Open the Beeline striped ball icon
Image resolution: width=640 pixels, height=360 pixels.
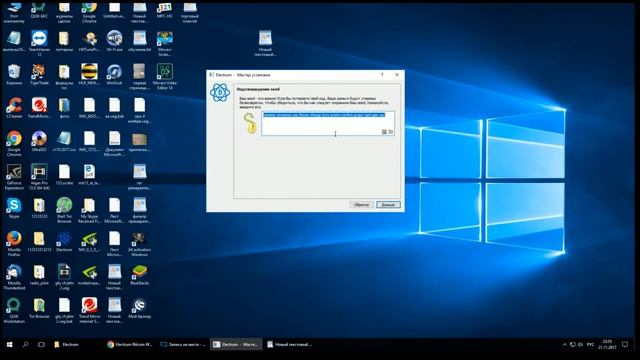(x=89, y=75)
